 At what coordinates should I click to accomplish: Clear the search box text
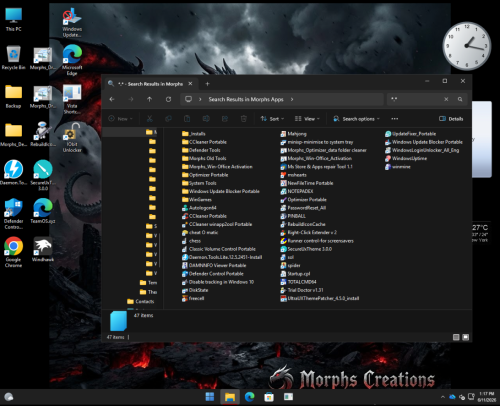click(x=446, y=99)
